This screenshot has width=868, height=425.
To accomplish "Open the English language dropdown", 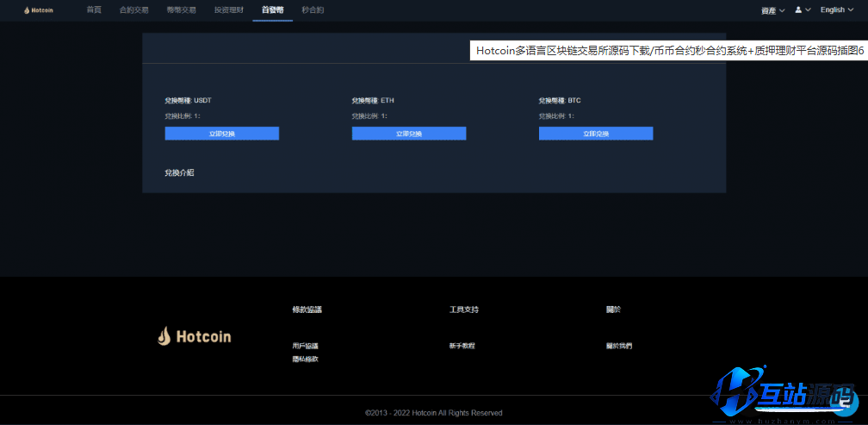I will pos(836,10).
